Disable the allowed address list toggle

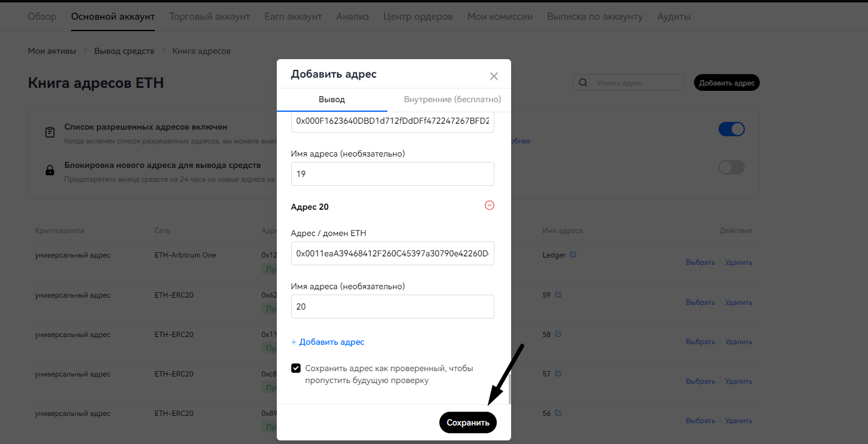click(x=732, y=129)
